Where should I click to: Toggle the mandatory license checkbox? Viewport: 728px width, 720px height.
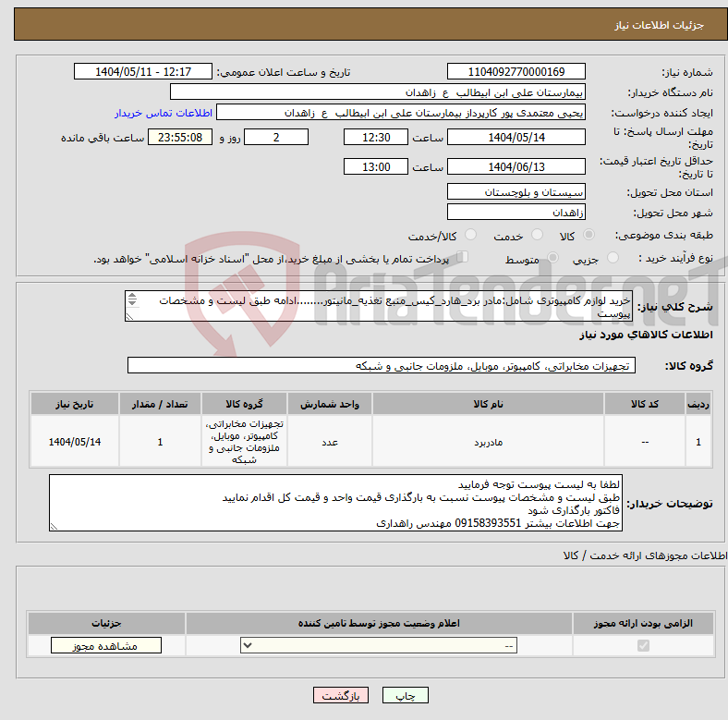point(643,646)
